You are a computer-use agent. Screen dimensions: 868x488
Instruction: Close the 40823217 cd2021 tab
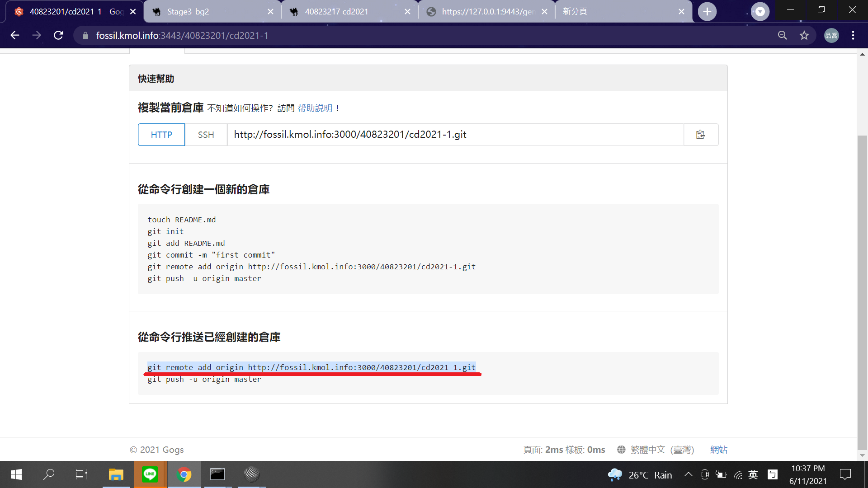click(407, 12)
